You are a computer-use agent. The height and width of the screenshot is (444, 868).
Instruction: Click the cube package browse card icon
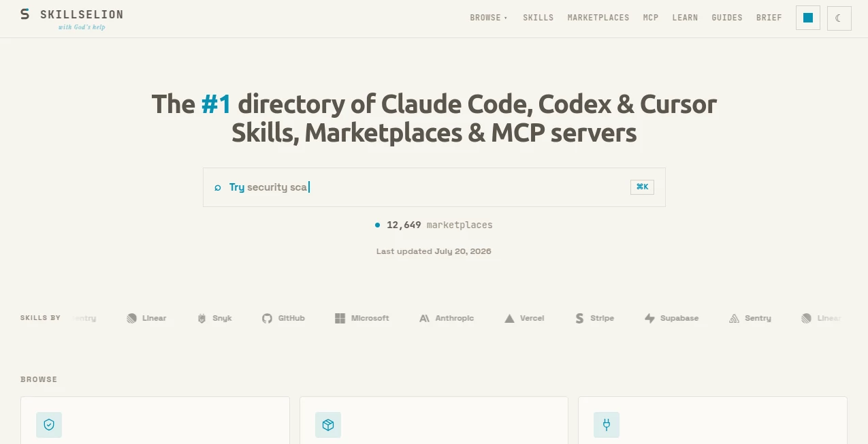[x=328, y=425]
